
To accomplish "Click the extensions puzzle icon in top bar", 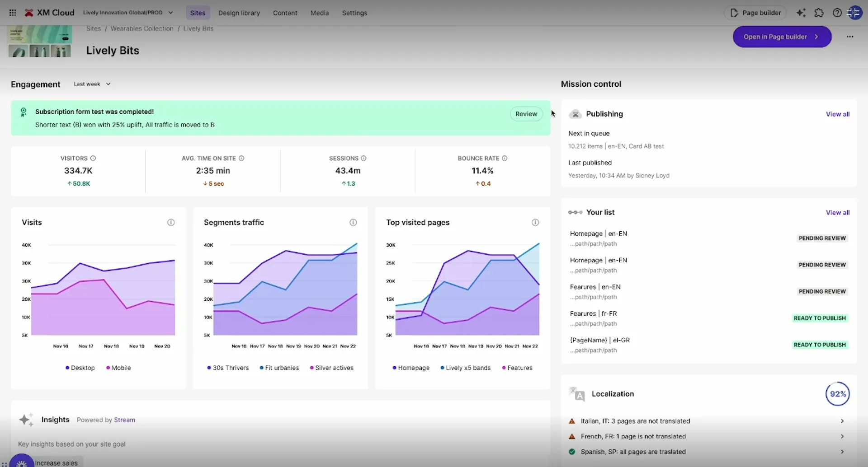I will tap(819, 13).
